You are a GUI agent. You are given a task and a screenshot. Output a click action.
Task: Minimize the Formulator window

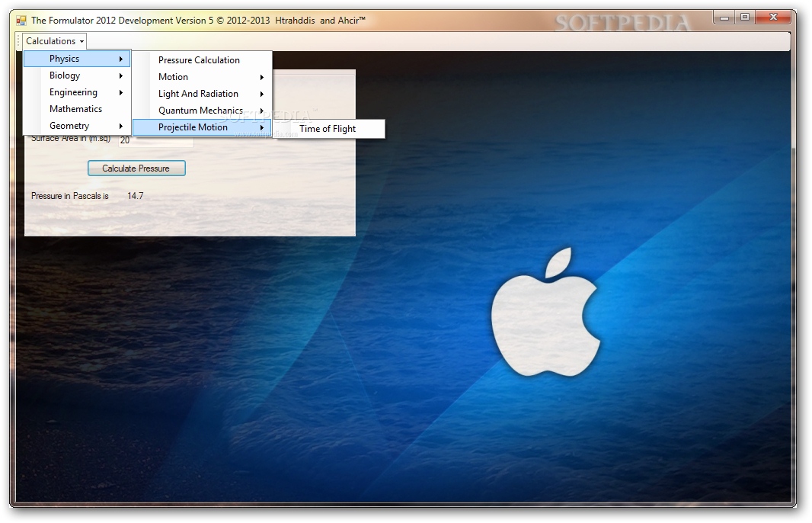(724, 18)
